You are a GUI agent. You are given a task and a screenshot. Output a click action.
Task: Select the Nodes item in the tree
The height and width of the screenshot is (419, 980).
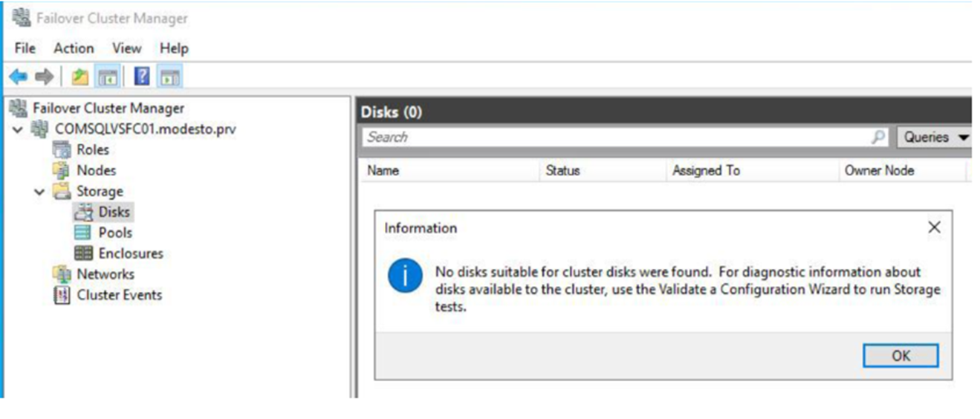[96, 170]
